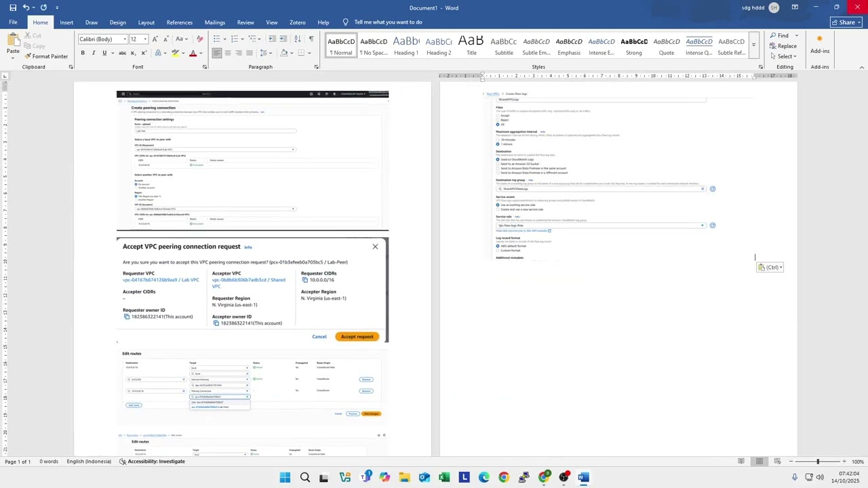The width and height of the screenshot is (868, 488).
Task: Open File Explorer from the taskbar
Action: [x=404, y=478]
